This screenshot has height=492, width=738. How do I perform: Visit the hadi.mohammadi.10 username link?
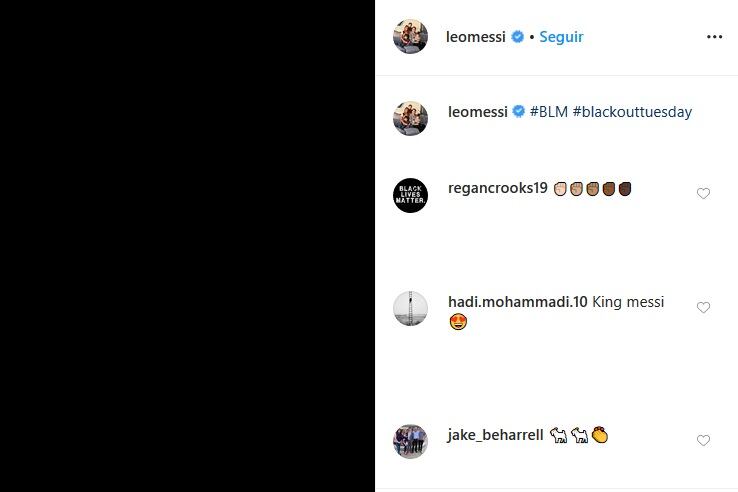(x=518, y=302)
